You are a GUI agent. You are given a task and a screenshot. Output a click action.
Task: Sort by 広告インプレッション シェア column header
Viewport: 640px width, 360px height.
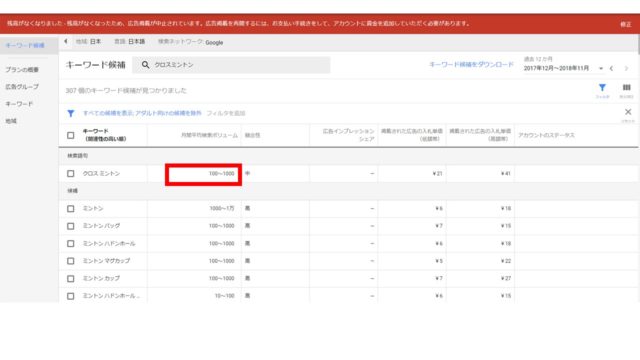point(349,135)
